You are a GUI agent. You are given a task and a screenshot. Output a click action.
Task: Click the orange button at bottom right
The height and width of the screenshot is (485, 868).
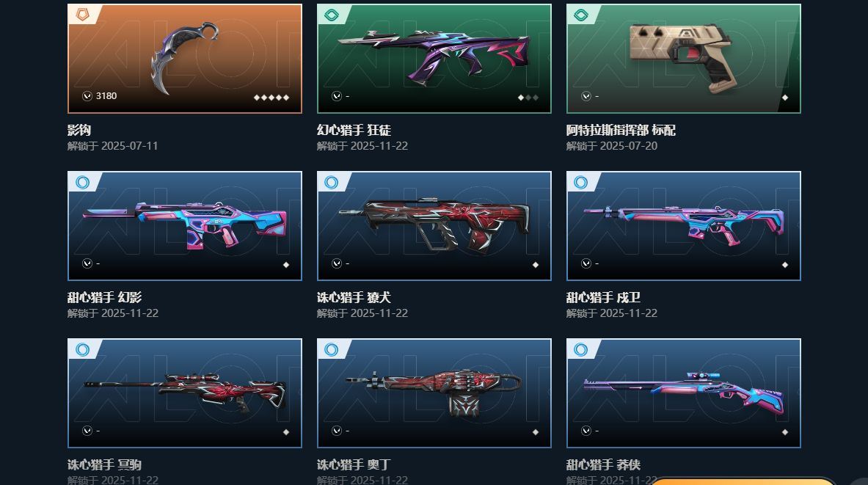(x=742, y=481)
